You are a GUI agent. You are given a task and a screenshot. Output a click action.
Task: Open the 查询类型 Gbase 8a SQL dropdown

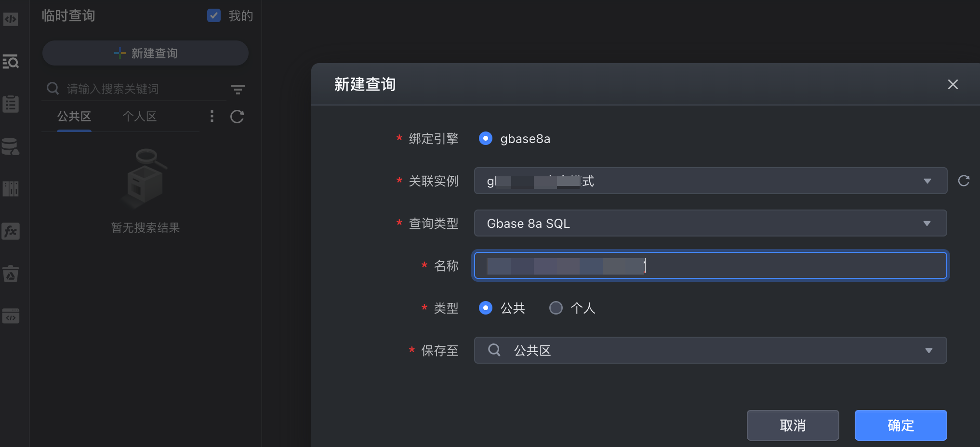[x=710, y=223]
